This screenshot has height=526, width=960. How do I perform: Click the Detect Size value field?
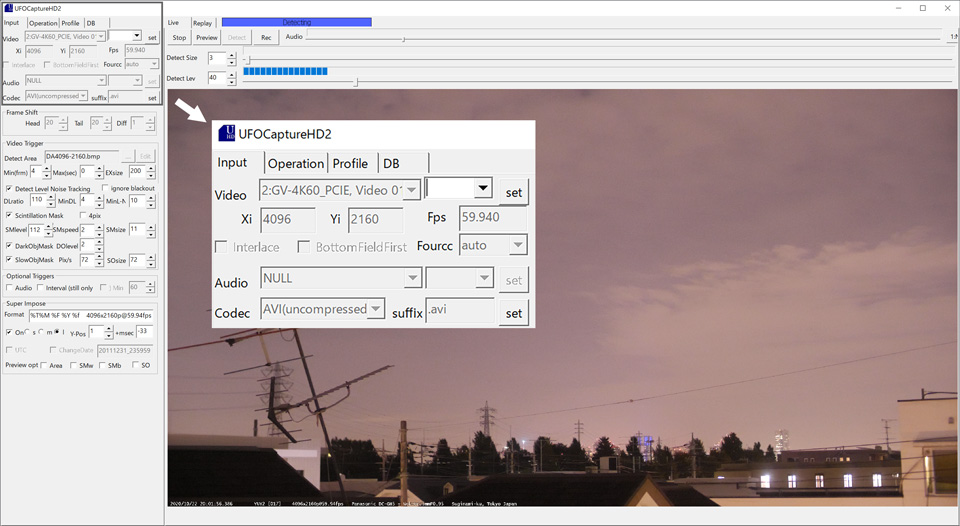pos(217,59)
